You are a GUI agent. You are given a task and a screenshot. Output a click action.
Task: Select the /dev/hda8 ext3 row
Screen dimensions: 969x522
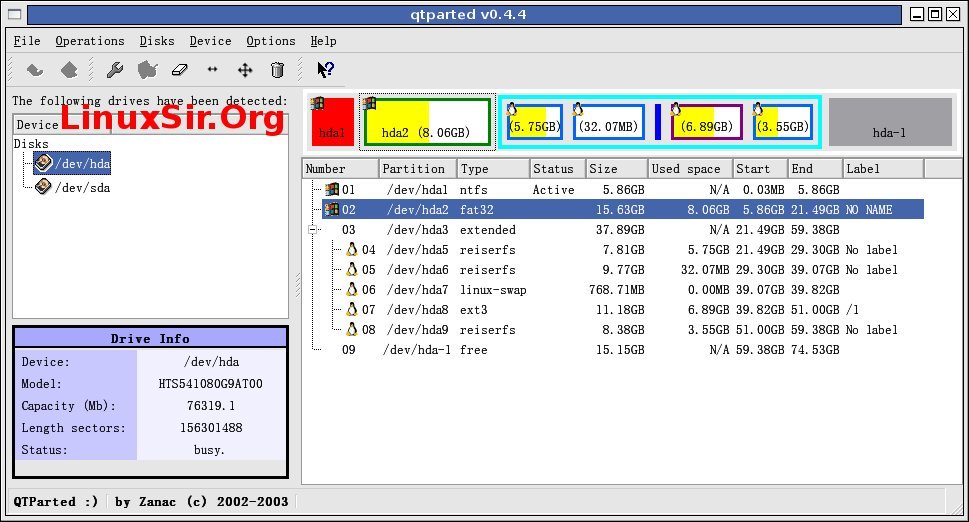[633, 309]
